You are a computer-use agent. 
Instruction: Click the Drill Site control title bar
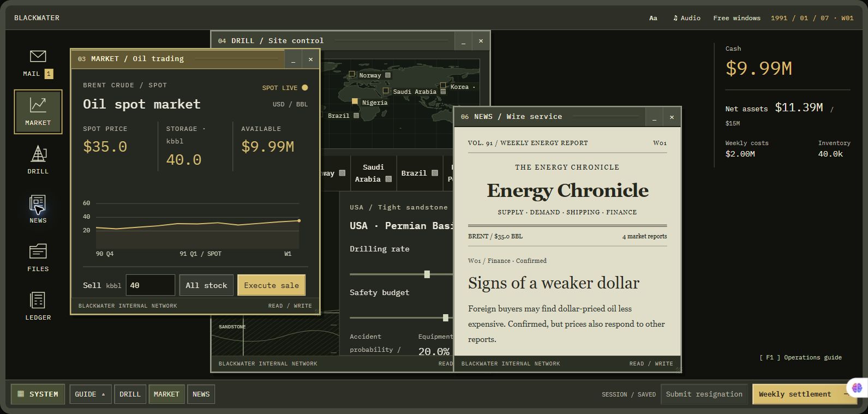coord(333,41)
